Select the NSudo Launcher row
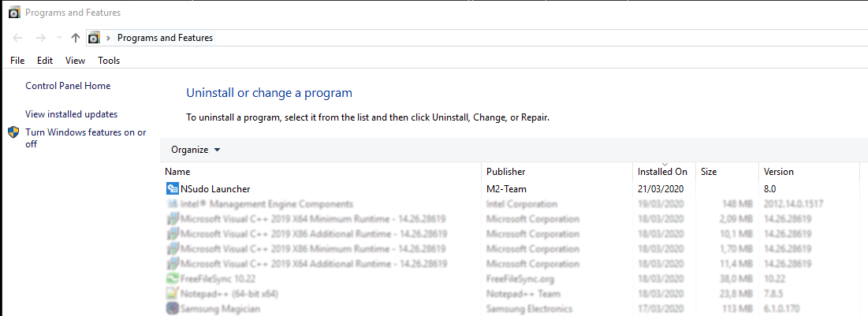The width and height of the screenshot is (868, 316). point(512,188)
